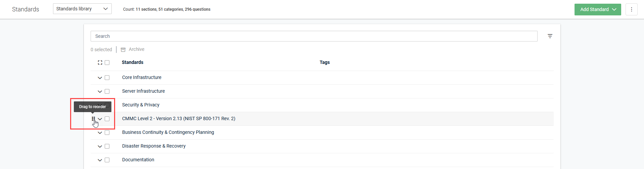The height and width of the screenshot is (169, 644).
Task: Open the Standards library dropdown
Action: coord(82,9)
